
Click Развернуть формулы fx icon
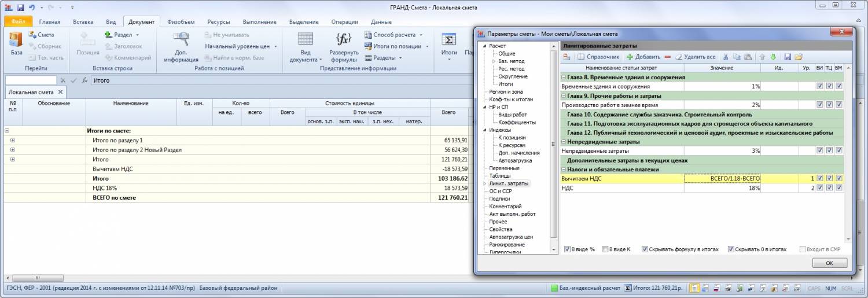pyautogui.click(x=344, y=40)
